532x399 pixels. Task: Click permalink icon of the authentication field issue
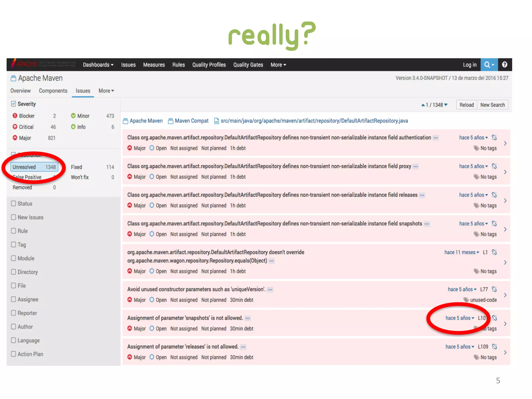[x=494, y=137]
